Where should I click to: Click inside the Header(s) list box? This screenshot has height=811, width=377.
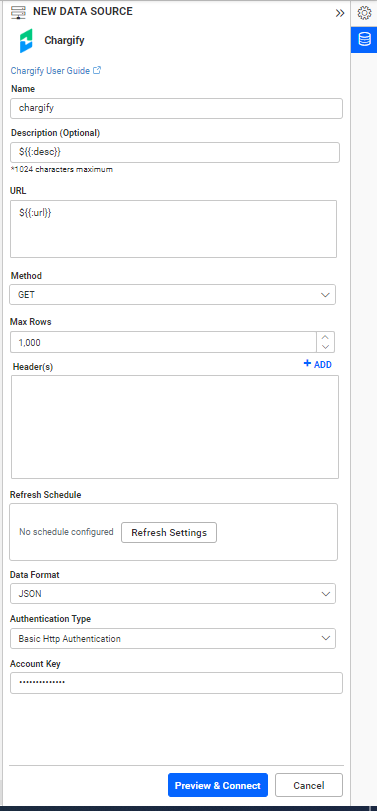[x=175, y=427]
